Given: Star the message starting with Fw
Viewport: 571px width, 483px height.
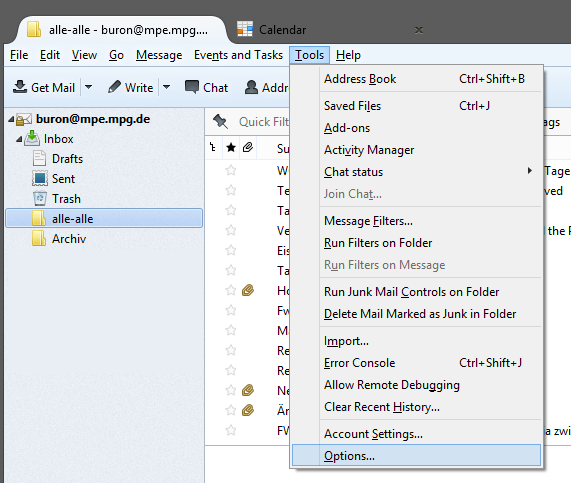Looking at the screenshot, I should point(231,310).
